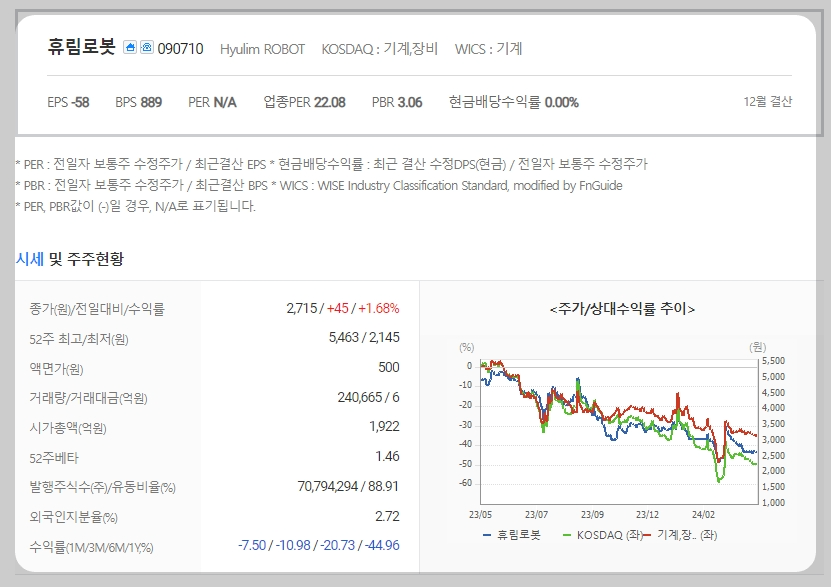This screenshot has height=587, width=831.
Task: Select the returns -7.50 / -10.98 / -20.73 / -44.96
Action: (319, 545)
